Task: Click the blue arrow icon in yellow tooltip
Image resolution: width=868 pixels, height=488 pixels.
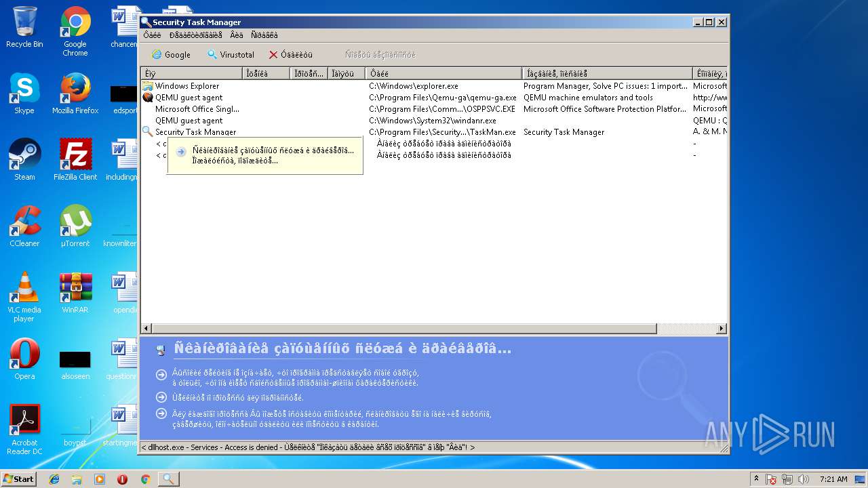Action: (x=181, y=152)
